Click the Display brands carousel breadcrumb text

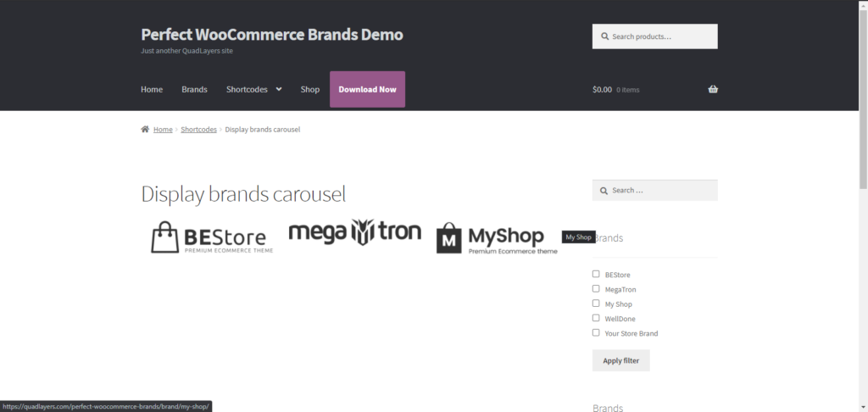click(x=263, y=130)
